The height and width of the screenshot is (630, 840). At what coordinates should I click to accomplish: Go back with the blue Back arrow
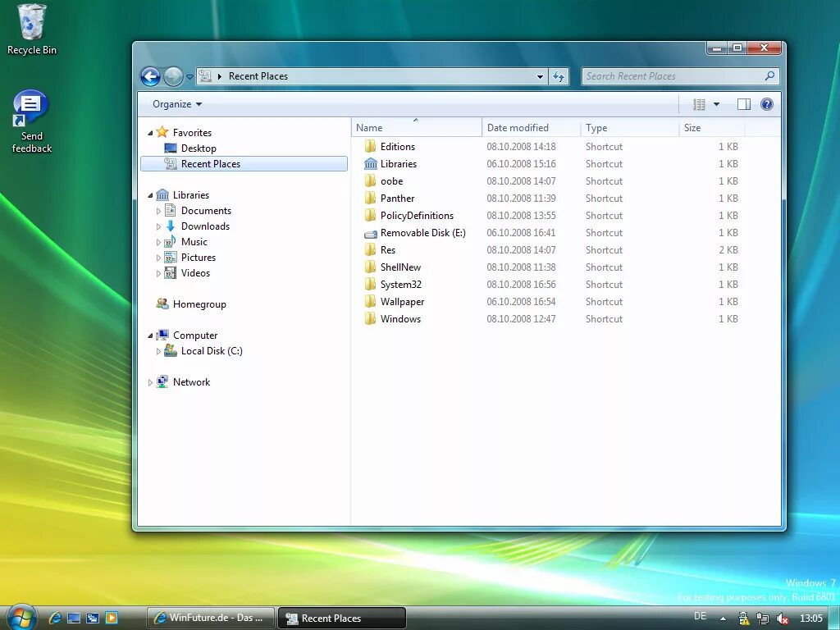tap(151, 76)
